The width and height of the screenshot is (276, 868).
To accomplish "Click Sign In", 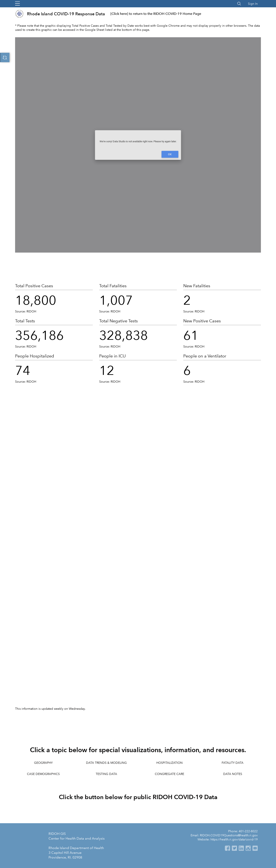I will pos(253,4).
